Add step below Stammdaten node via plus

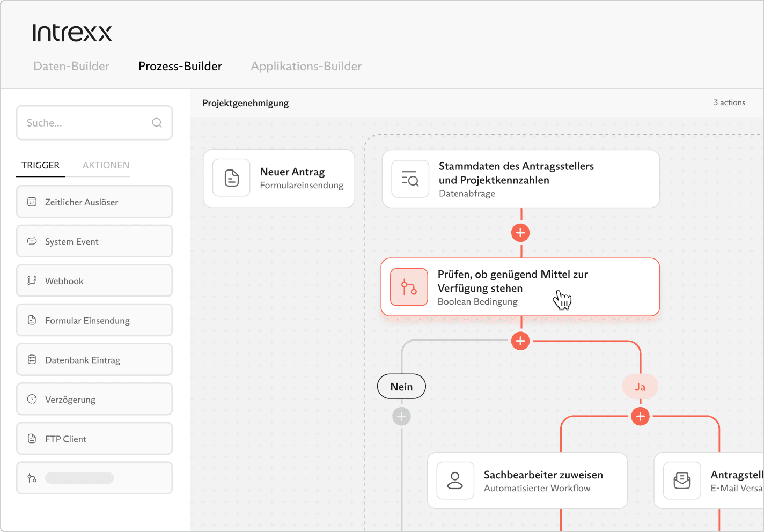(520, 233)
